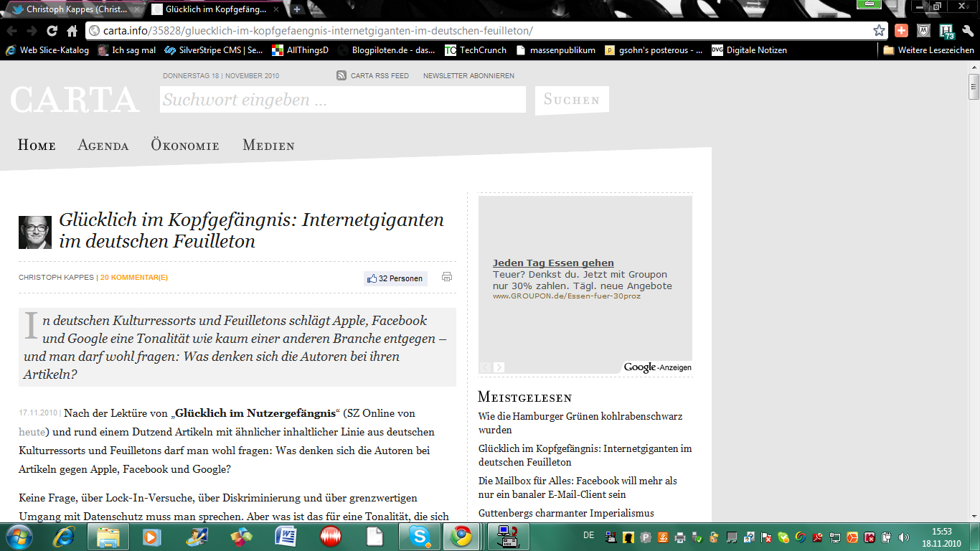Open the '20 Kommentar(e)' comments link
Viewport: 980px width, 551px height.
click(x=134, y=278)
